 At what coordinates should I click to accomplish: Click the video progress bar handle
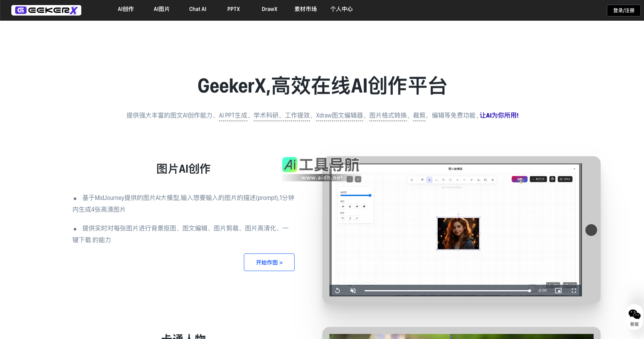(x=530, y=291)
